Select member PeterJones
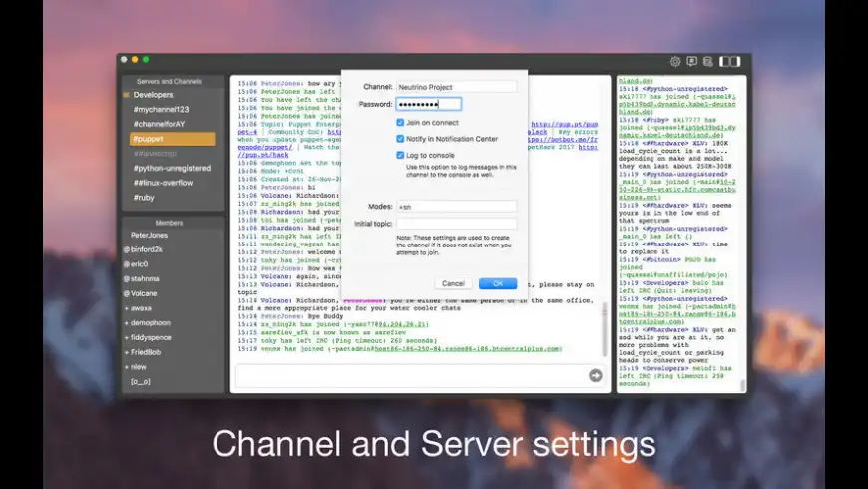 (x=149, y=235)
